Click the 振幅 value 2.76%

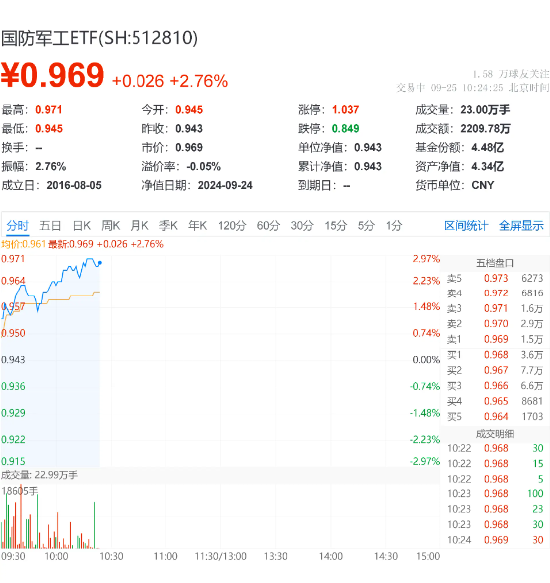51,166
